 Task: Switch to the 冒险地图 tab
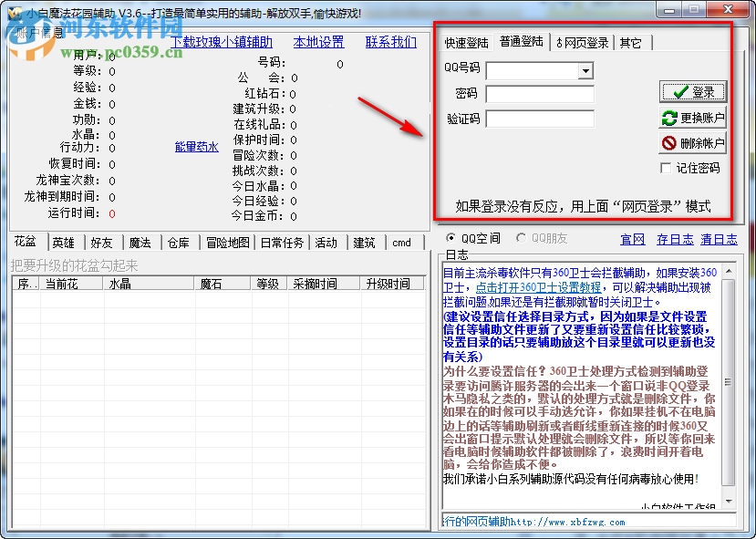pos(228,243)
